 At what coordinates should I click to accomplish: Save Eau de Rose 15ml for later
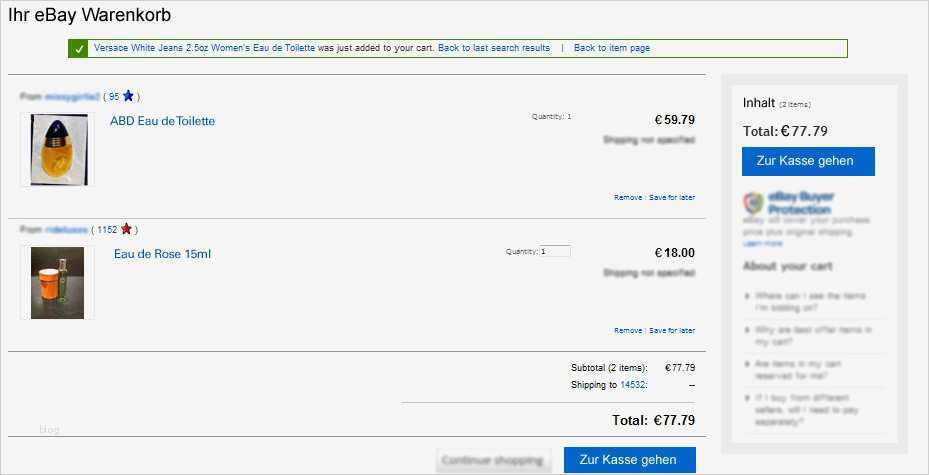click(x=672, y=330)
